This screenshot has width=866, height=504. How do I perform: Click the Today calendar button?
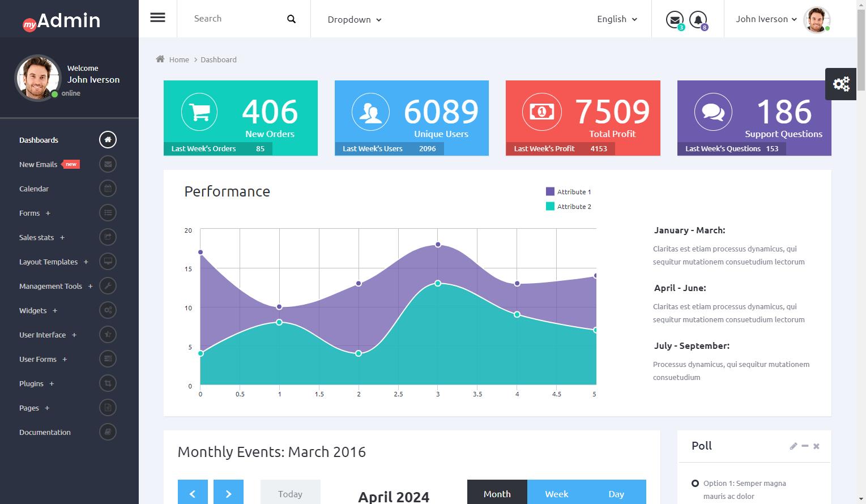click(291, 492)
